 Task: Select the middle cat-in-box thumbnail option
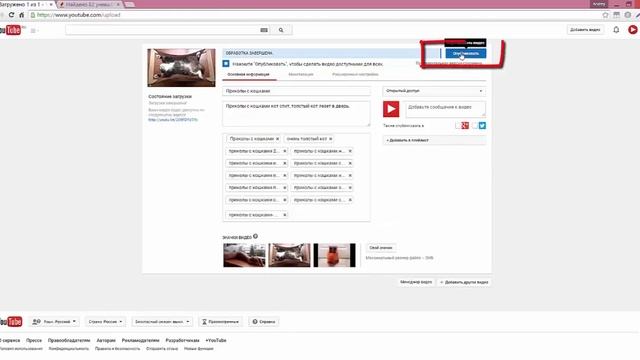[289, 255]
